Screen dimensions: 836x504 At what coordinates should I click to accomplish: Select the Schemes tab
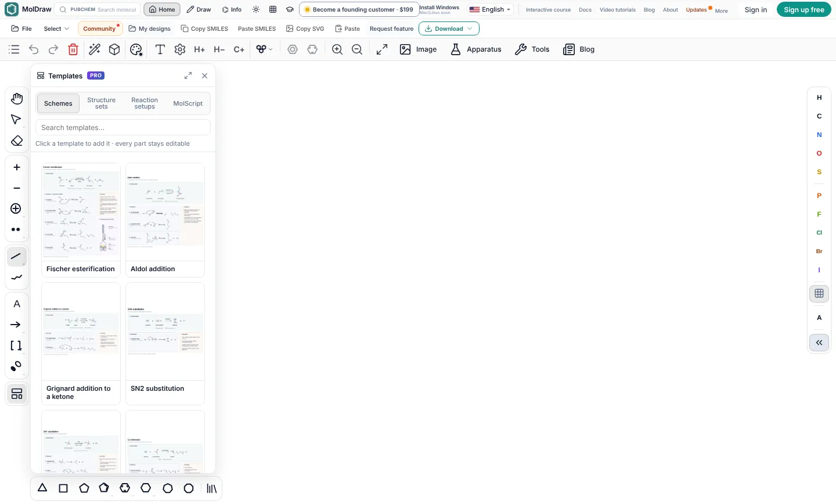[x=58, y=103]
